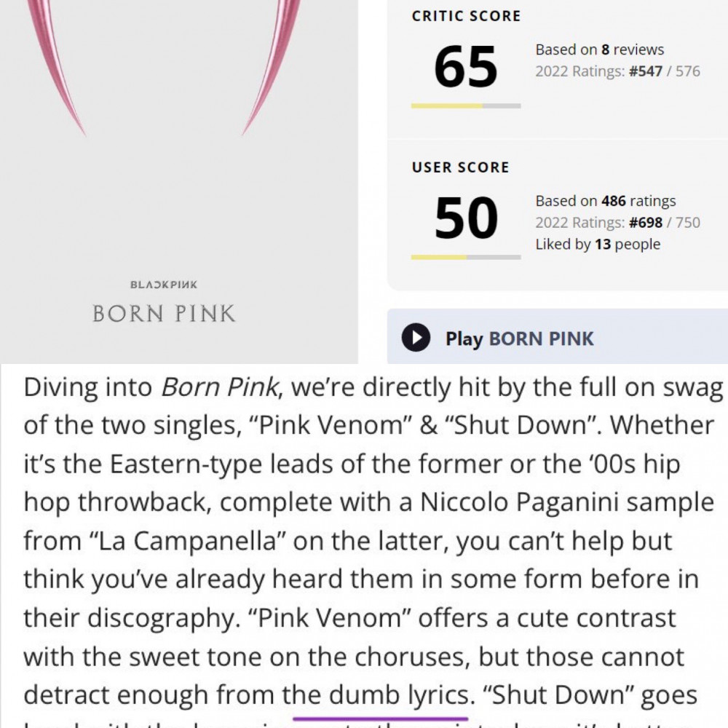This screenshot has width=728, height=728.
Task: Open the 486 ratings link
Action: pyautogui.click(x=638, y=201)
